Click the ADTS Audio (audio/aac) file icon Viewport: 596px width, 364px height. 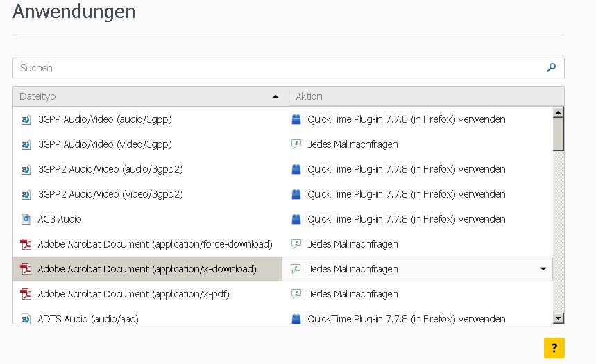(x=26, y=319)
